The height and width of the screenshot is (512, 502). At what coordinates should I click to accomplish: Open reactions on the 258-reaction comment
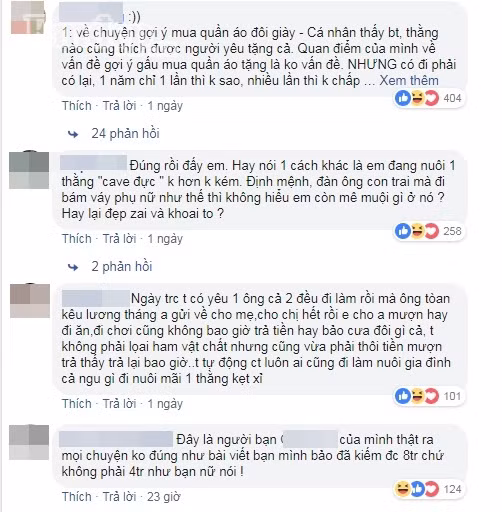(x=429, y=231)
